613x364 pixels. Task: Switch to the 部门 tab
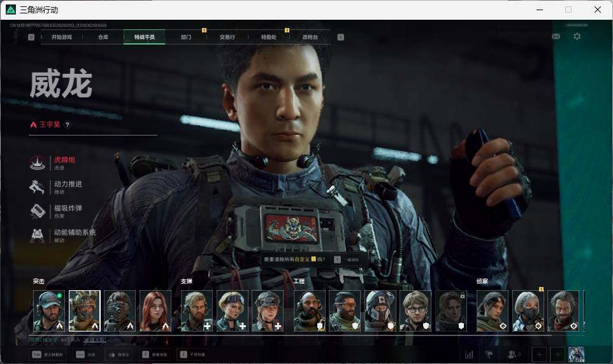pos(185,37)
